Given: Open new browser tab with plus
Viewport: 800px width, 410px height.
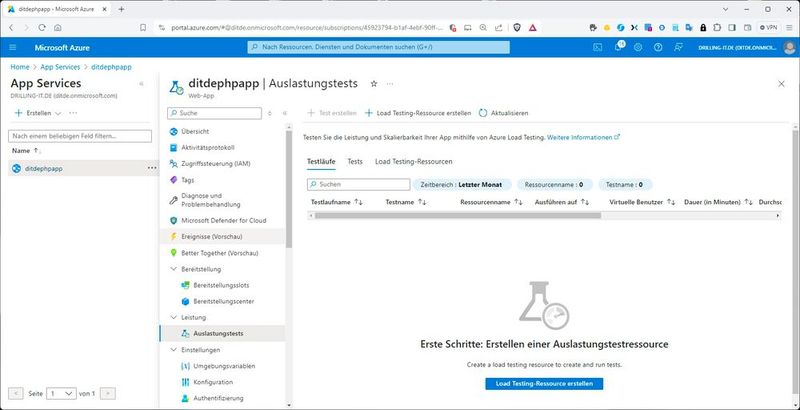Looking at the screenshot, I should (121, 9).
